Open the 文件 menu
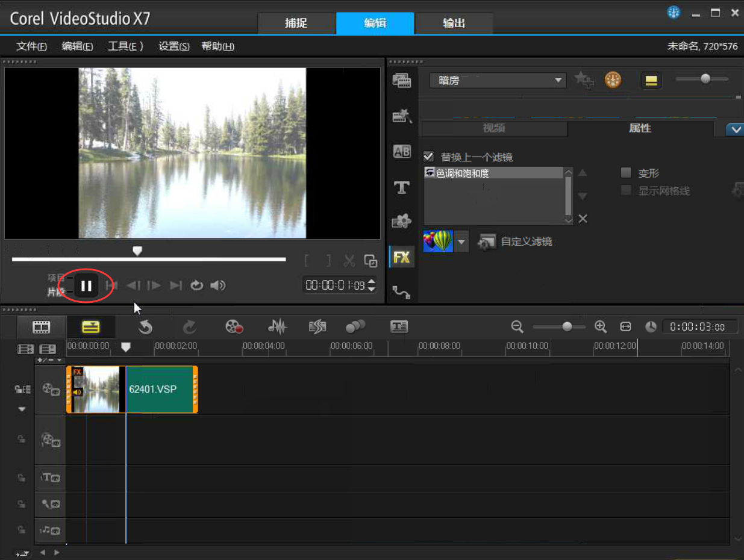 pyautogui.click(x=31, y=46)
